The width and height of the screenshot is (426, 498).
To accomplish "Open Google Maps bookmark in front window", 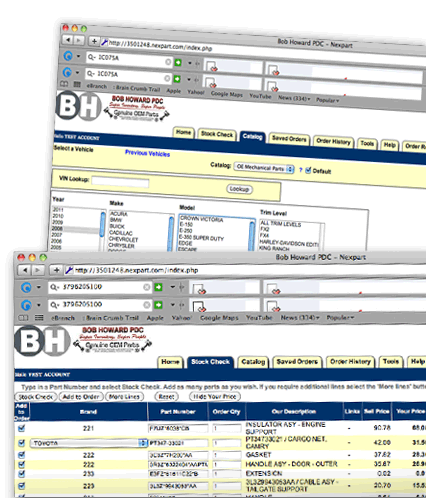I will click(x=219, y=318).
